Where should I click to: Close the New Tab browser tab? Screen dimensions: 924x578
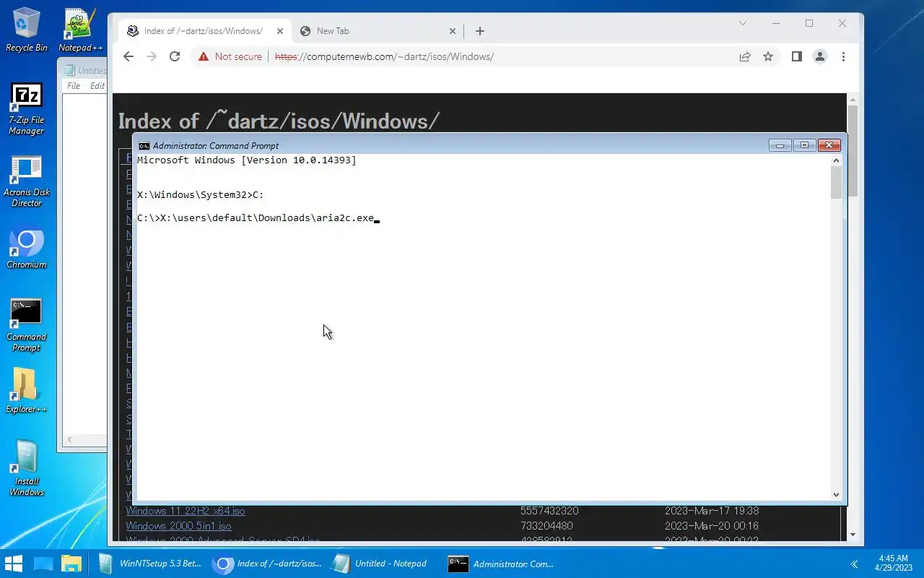click(x=453, y=31)
